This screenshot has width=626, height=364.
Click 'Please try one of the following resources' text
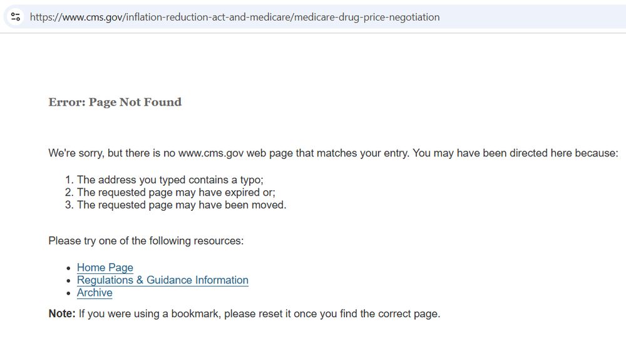coord(146,241)
